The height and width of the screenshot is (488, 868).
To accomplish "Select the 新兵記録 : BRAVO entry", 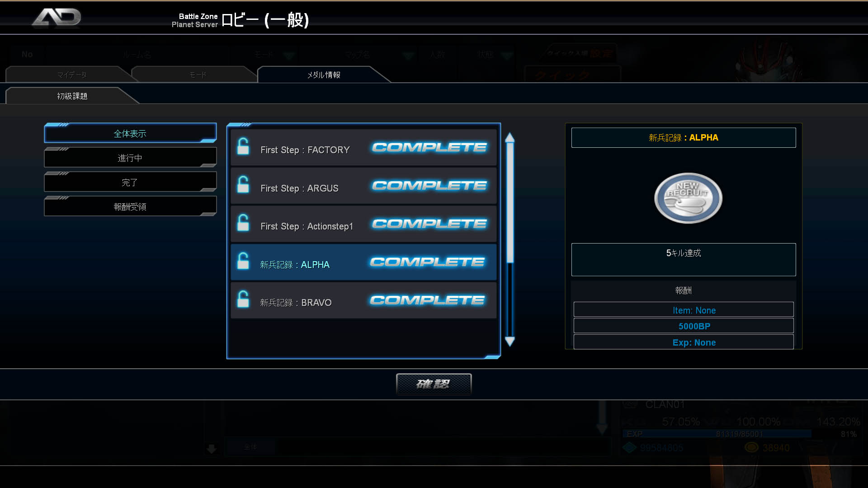I will [363, 300].
